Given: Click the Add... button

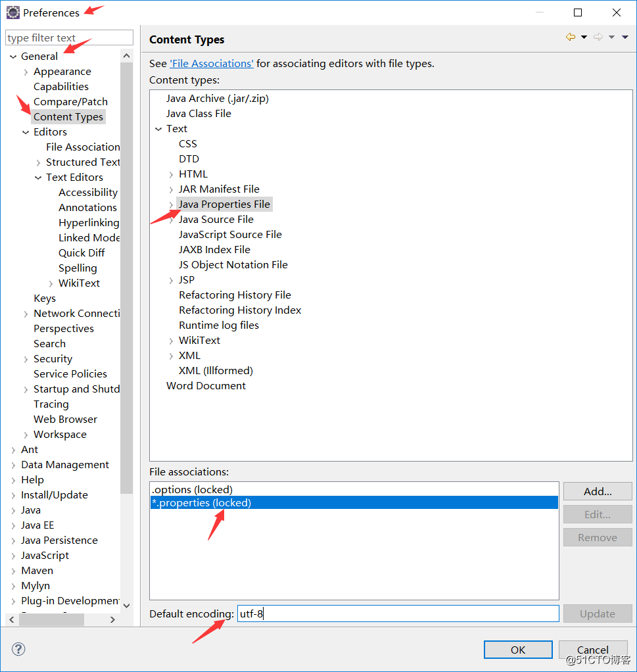Looking at the screenshot, I should 598,491.
